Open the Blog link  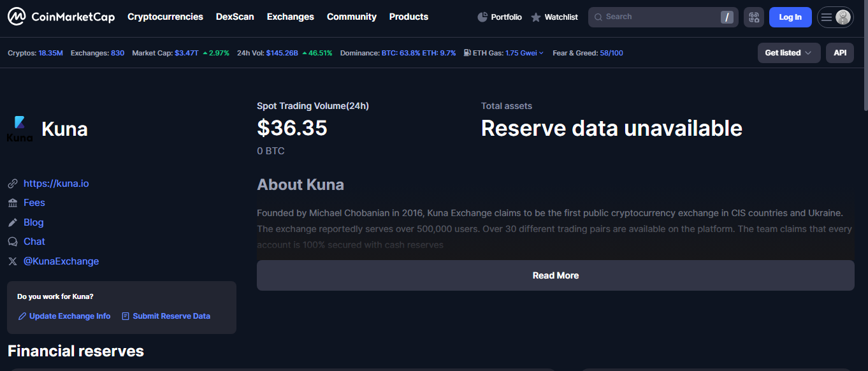[34, 222]
